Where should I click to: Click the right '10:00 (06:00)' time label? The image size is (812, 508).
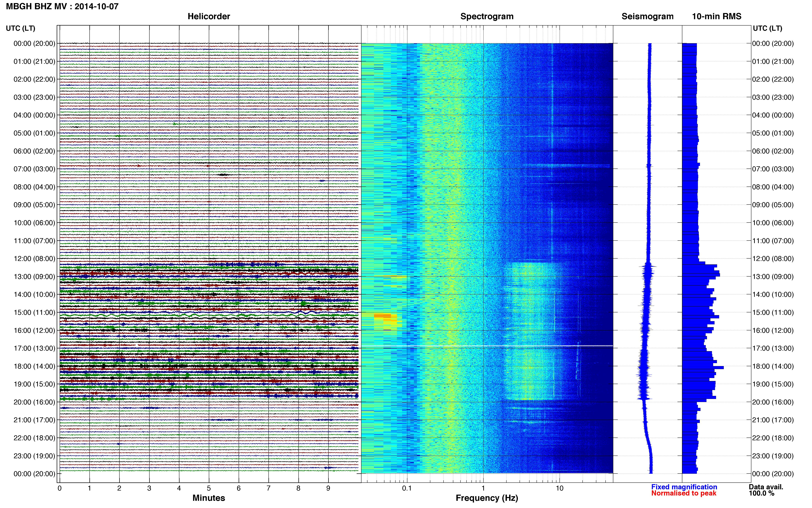pyautogui.click(x=773, y=223)
